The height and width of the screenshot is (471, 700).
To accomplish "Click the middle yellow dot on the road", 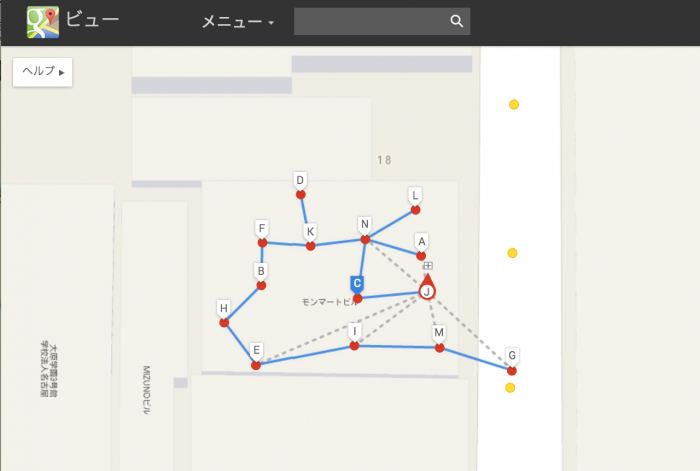I will [512, 253].
